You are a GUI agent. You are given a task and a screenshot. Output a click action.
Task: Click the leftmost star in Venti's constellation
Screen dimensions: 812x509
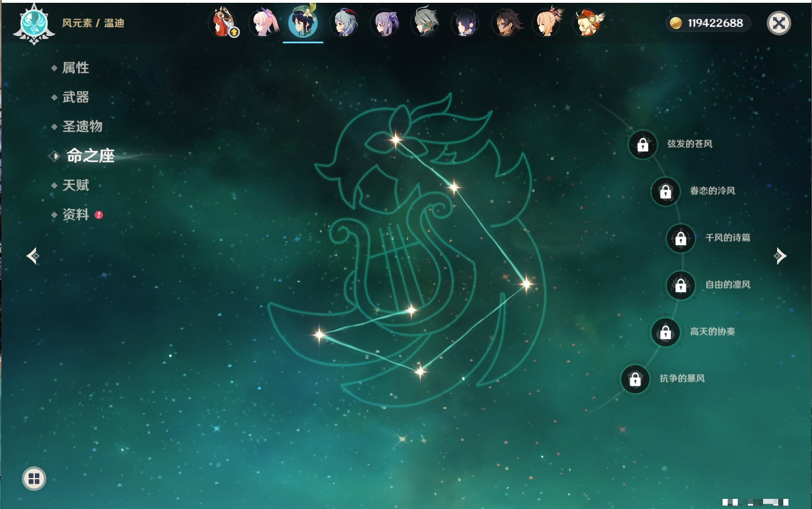[x=319, y=335]
